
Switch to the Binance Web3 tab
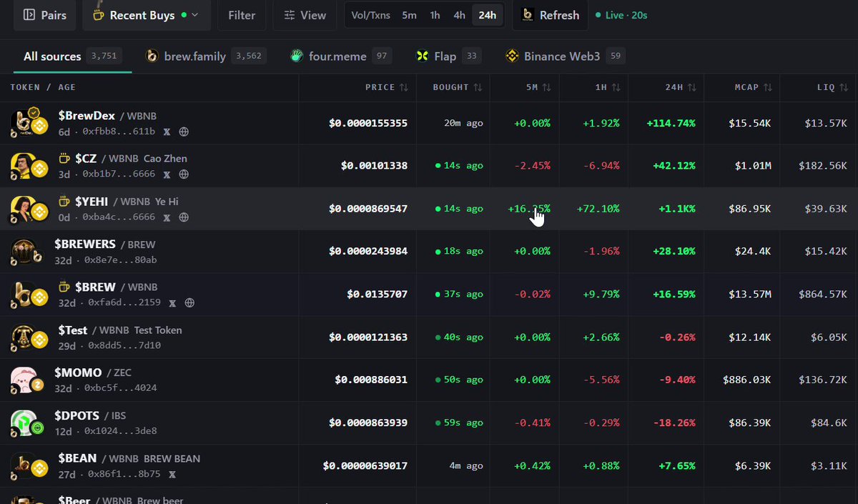565,56
